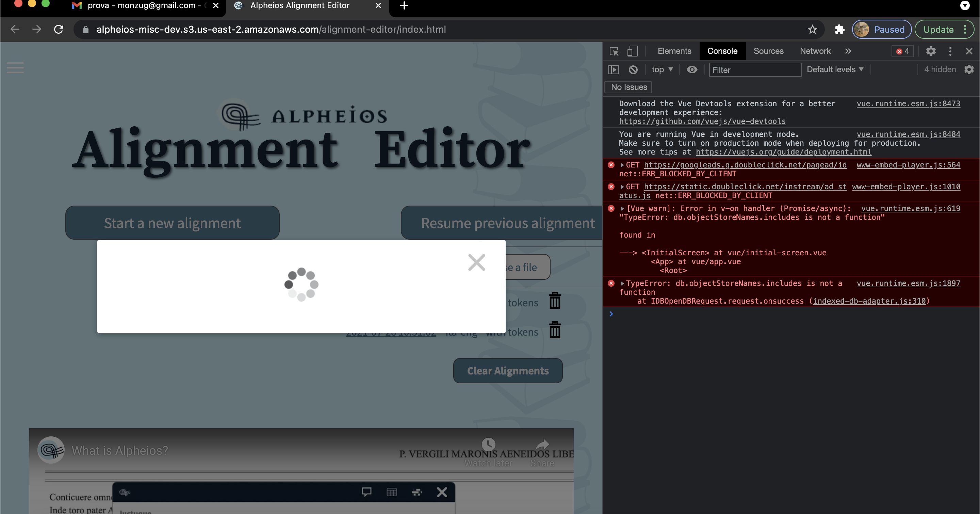The height and width of the screenshot is (514, 980).
Task: Click the table view icon in embedded toolbar
Action: coord(391,492)
